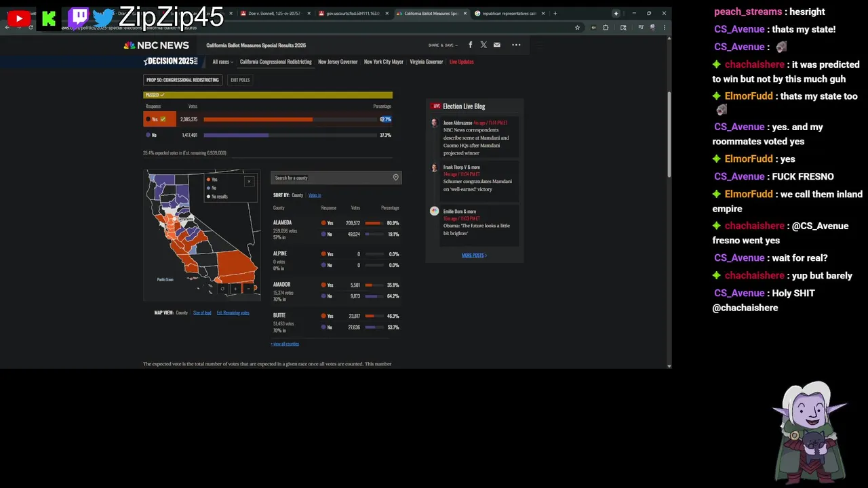The width and height of the screenshot is (868, 488).
Task: Open a new browser tab
Action: 555,13
